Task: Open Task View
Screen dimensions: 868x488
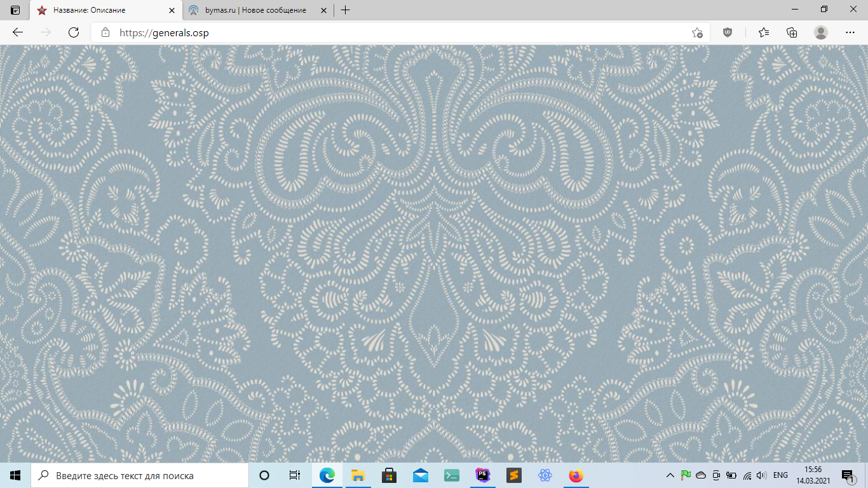Action: [295, 475]
